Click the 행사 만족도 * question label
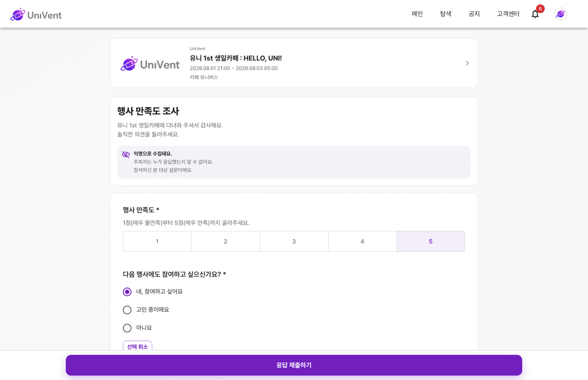 141,210
